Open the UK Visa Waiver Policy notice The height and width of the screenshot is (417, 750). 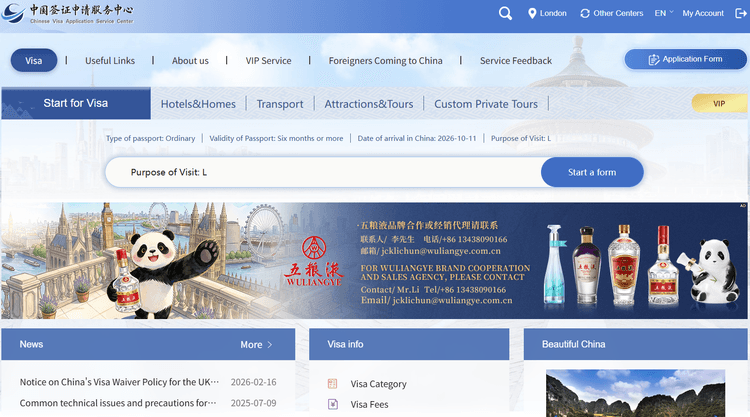120,382
